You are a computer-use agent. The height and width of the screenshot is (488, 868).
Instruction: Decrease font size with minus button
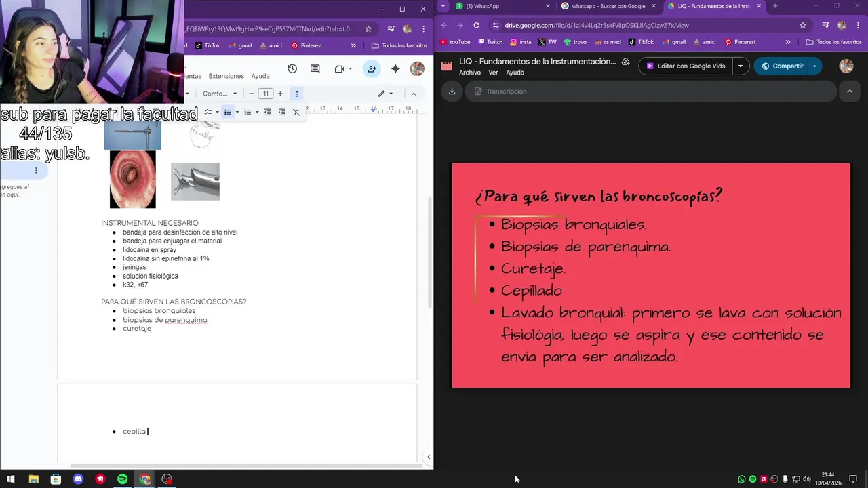(251, 94)
